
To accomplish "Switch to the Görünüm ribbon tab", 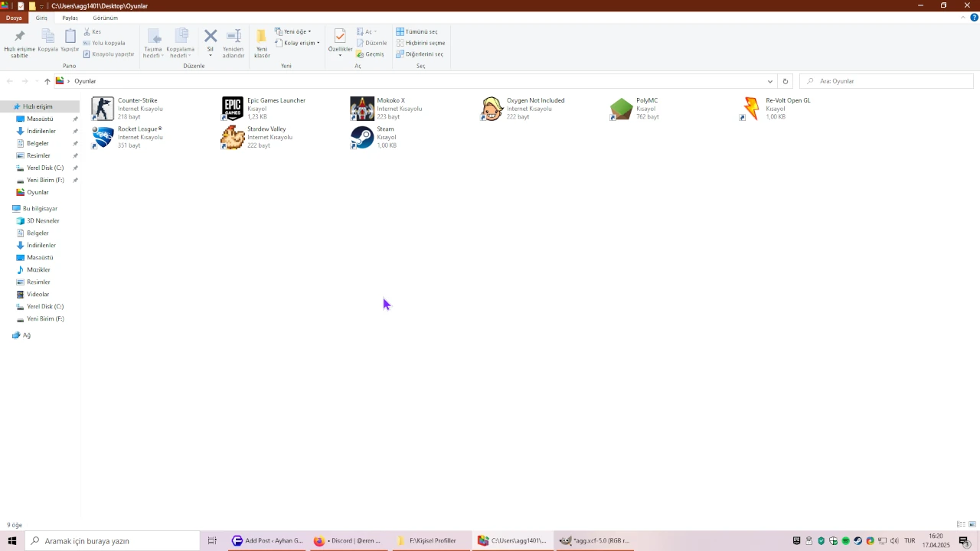I will click(105, 18).
